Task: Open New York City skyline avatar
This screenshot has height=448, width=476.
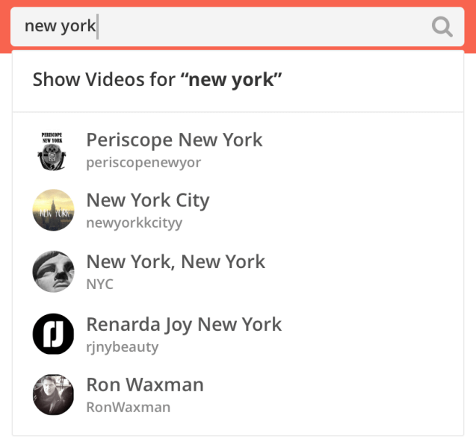Action: [53, 211]
